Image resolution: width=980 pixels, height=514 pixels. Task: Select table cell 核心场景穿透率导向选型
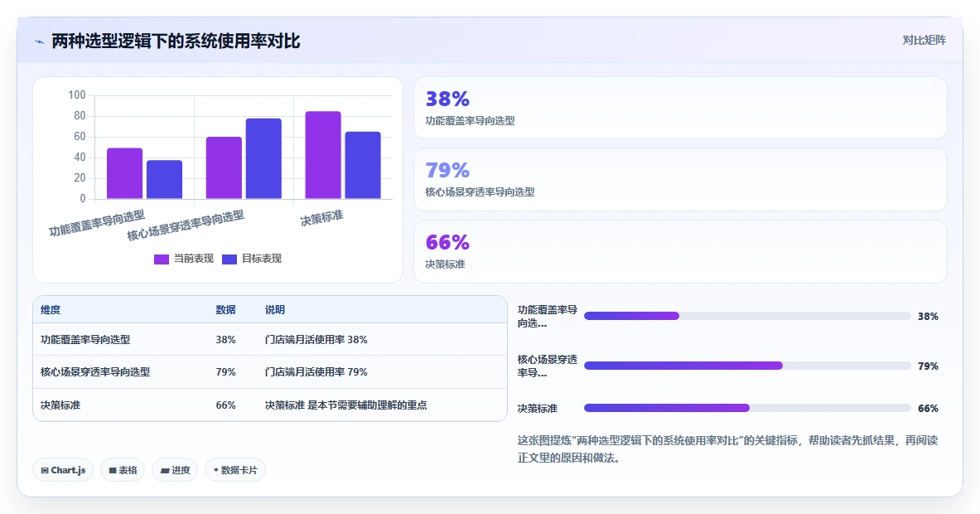point(95,372)
